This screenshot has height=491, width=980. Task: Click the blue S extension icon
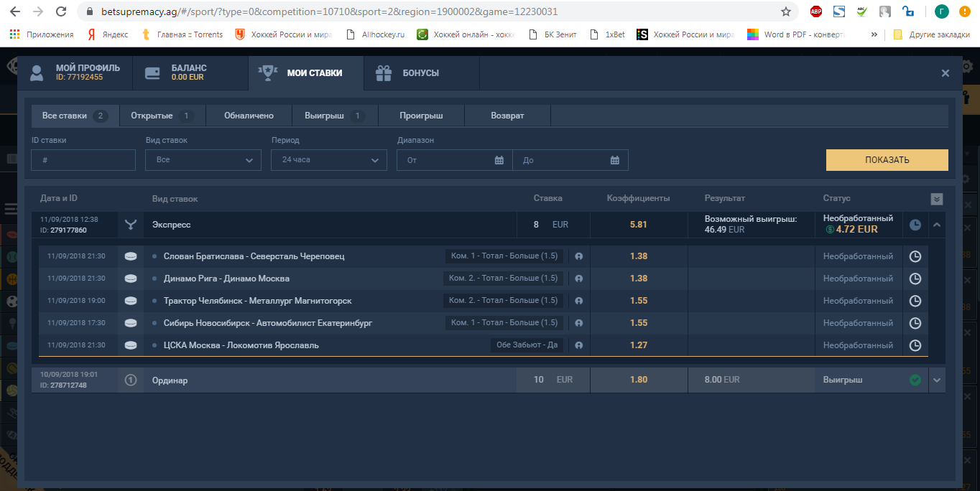point(839,11)
